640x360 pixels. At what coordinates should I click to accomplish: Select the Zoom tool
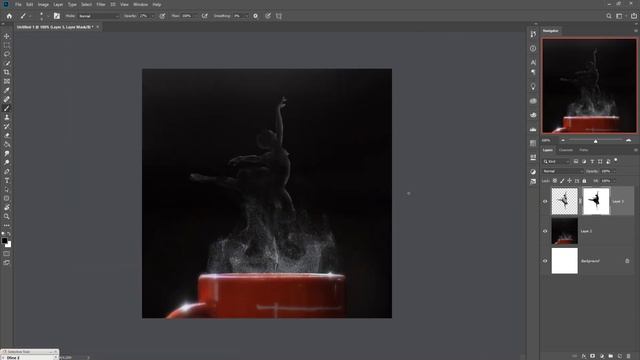[7, 216]
